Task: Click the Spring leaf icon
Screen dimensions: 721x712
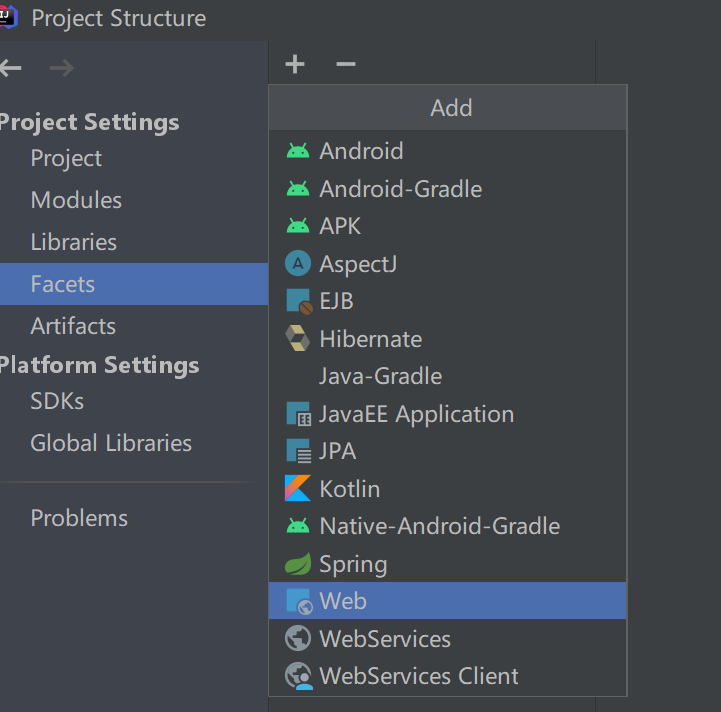Action: [298, 564]
